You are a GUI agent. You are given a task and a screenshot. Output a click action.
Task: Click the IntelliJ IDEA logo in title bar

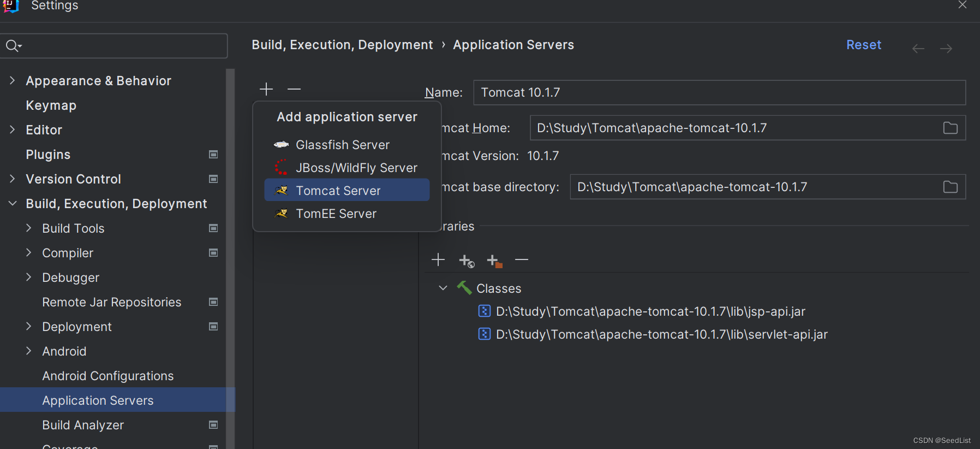11,5
